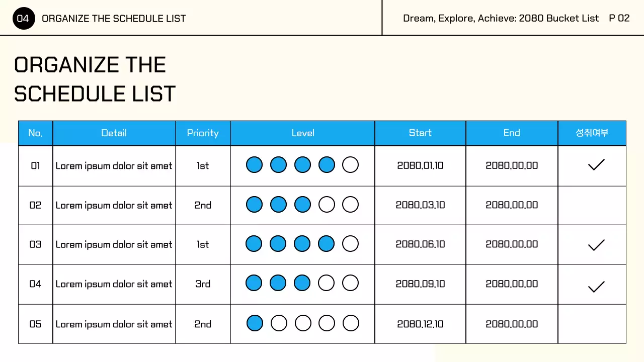The image size is (644, 362).
Task: Click the checkmark in row 01
Action: coord(596,164)
